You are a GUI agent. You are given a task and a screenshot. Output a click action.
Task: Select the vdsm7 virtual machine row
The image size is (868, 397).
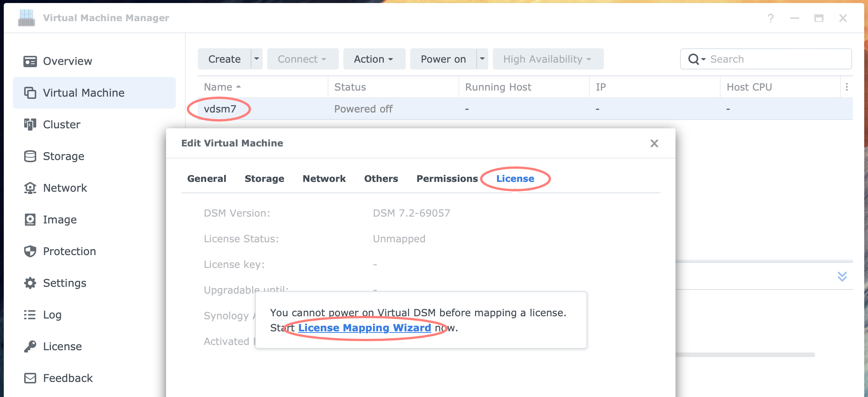[525, 109]
